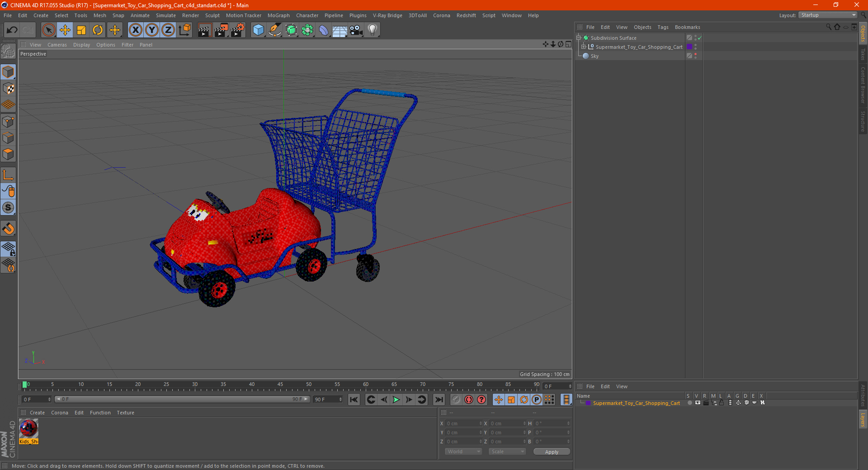Viewport: 868px width, 470px height.
Task: Play the animation forward
Action: (x=396, y=399)
